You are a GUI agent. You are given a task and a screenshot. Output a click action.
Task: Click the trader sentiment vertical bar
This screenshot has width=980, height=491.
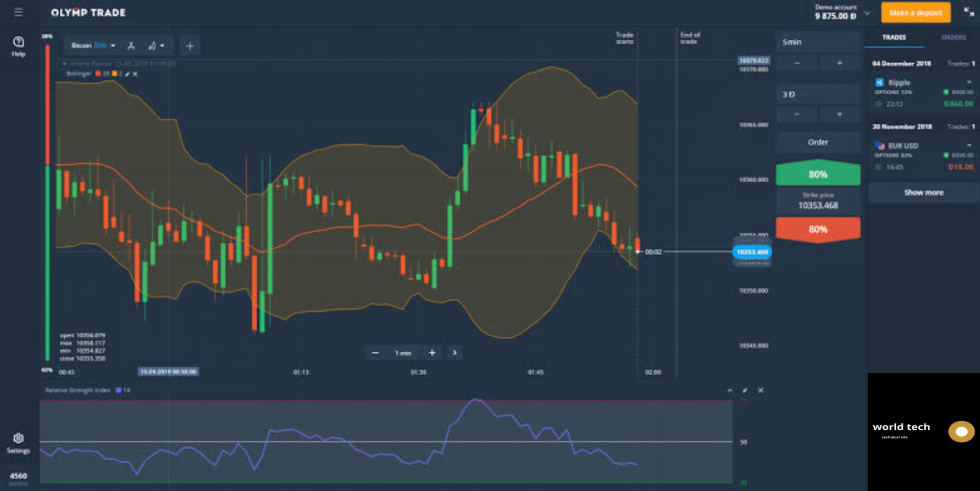(47, 203)
